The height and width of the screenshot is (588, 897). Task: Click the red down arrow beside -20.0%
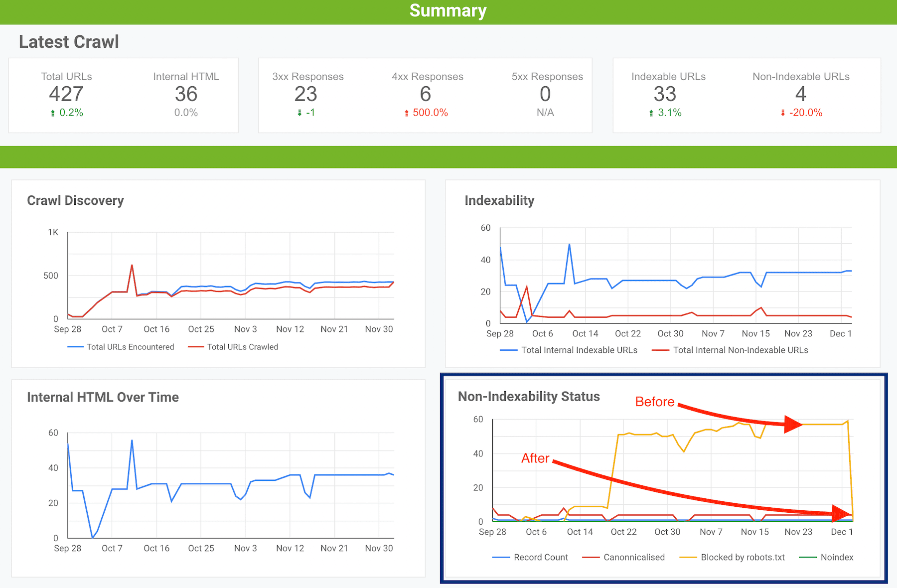click(783, 113)
